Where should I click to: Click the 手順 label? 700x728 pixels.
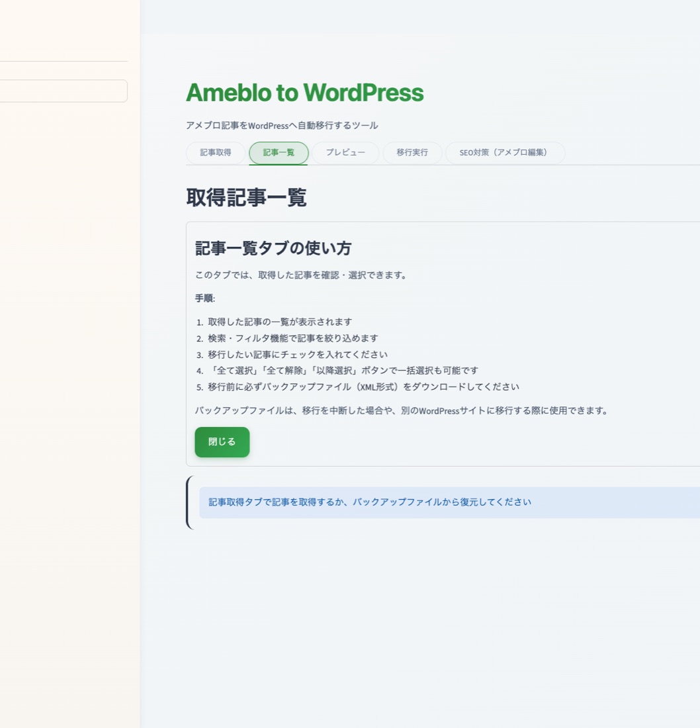pyautogui.click(x=204, y=298)
